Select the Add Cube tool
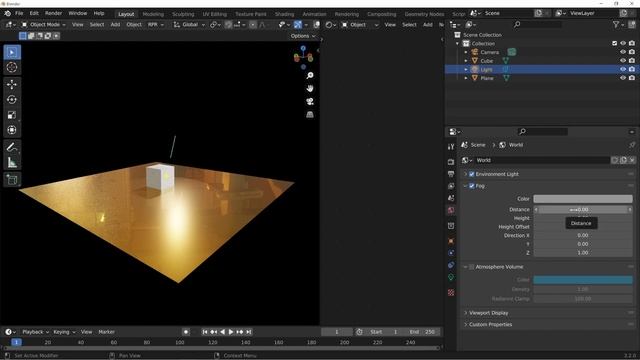 pos(12,180)
